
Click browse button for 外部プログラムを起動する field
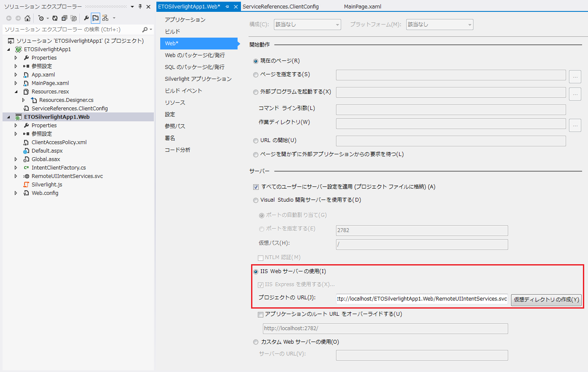575,94
